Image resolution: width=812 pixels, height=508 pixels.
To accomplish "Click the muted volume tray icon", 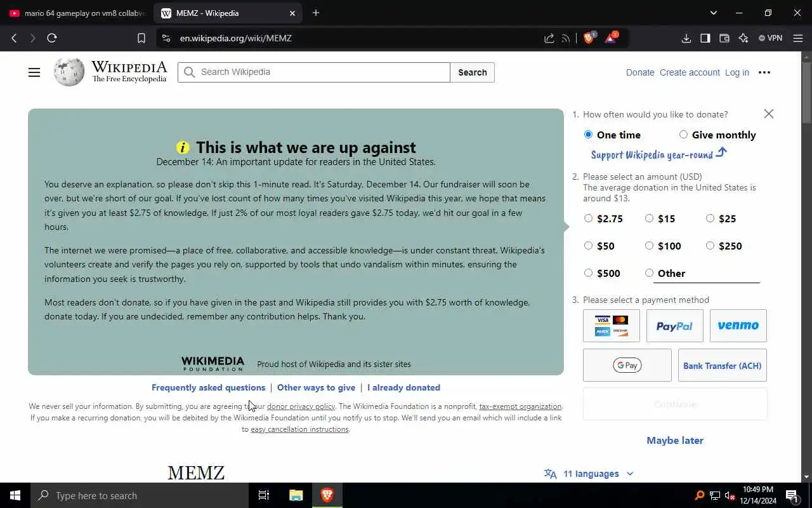I will (x=730, y=495).
